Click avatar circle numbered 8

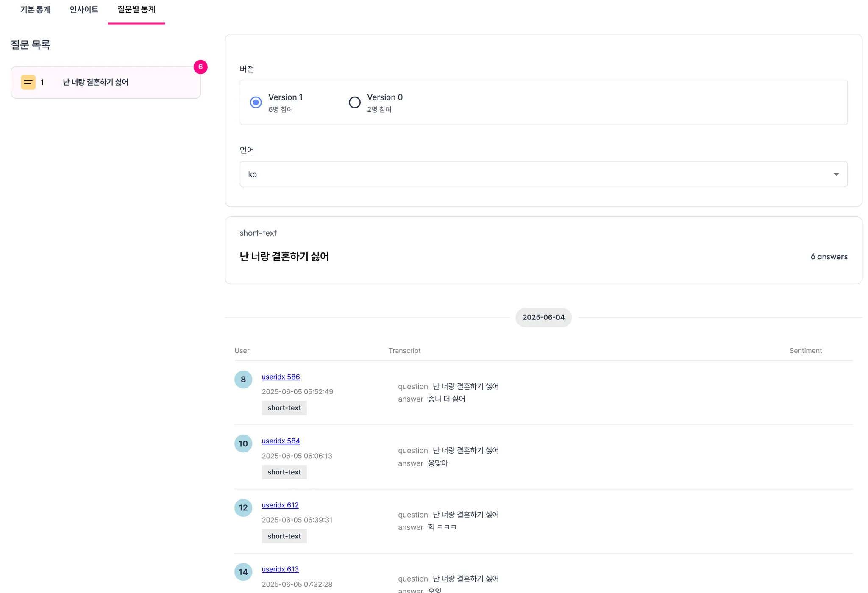click(x=243, y=380)
